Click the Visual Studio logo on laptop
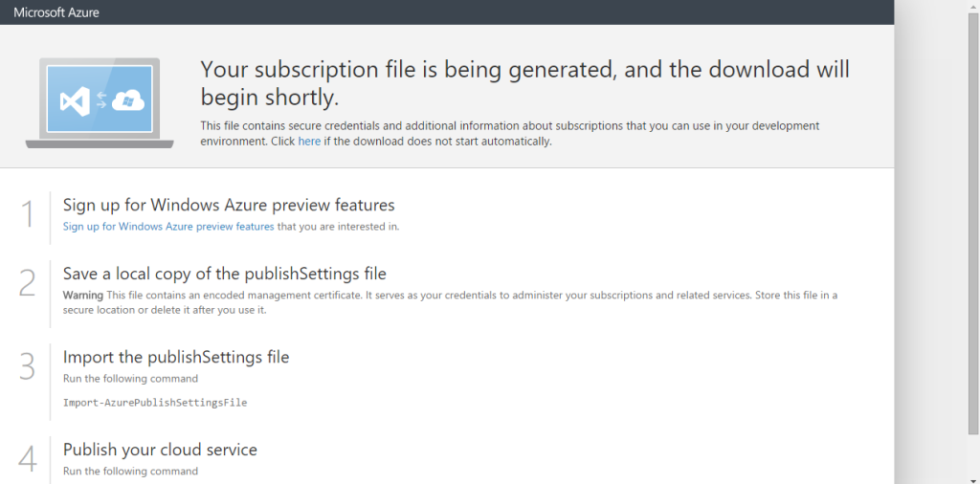This screenshot has width=980, height=484. [75, 100]
